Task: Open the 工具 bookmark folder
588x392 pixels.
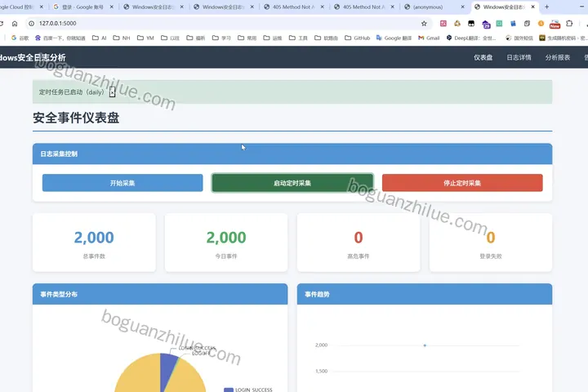Action: pos(298,38)
